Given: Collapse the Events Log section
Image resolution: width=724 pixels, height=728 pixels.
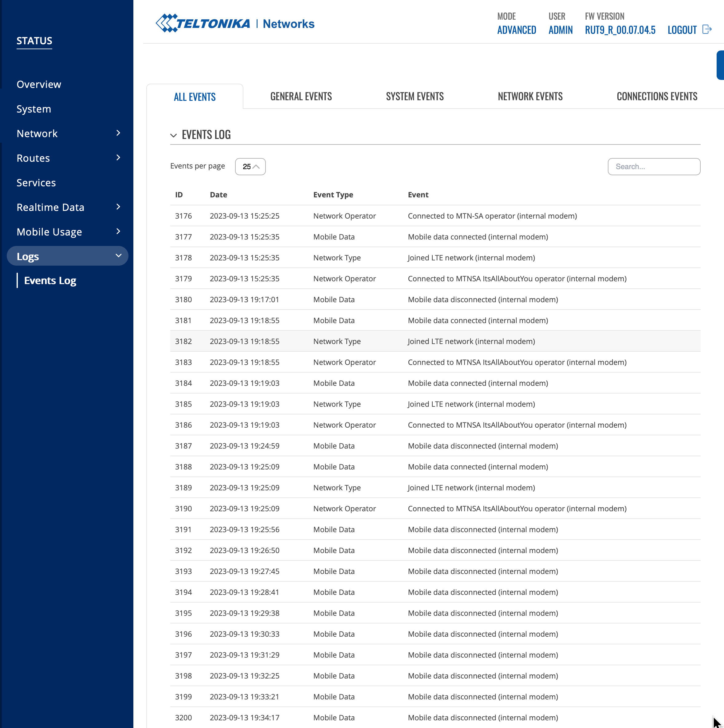Looking at the screenshot, I should click(x=173, y=135).
